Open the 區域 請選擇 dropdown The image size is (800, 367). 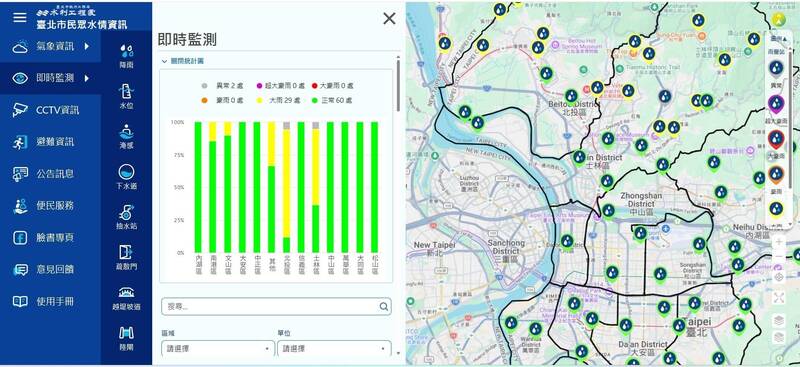(218, 349)
